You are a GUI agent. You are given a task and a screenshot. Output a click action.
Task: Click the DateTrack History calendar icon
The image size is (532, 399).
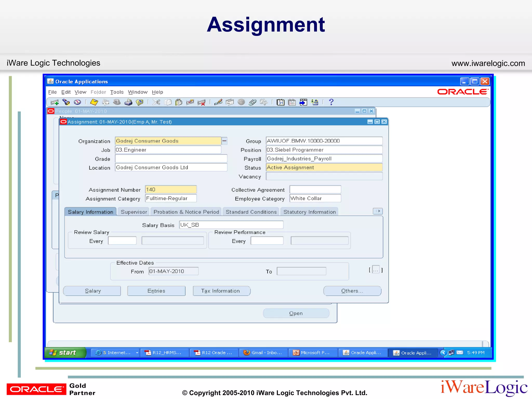point(292,102)
